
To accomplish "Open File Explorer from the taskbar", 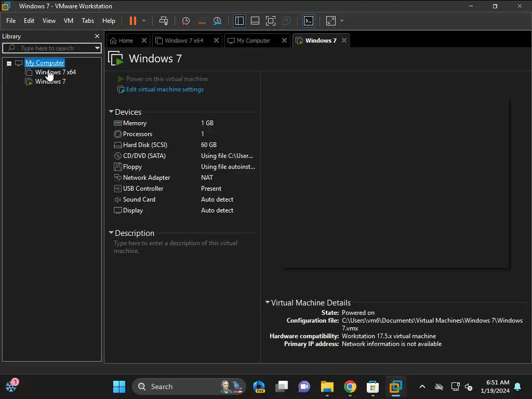I will [x=327, y=387].
